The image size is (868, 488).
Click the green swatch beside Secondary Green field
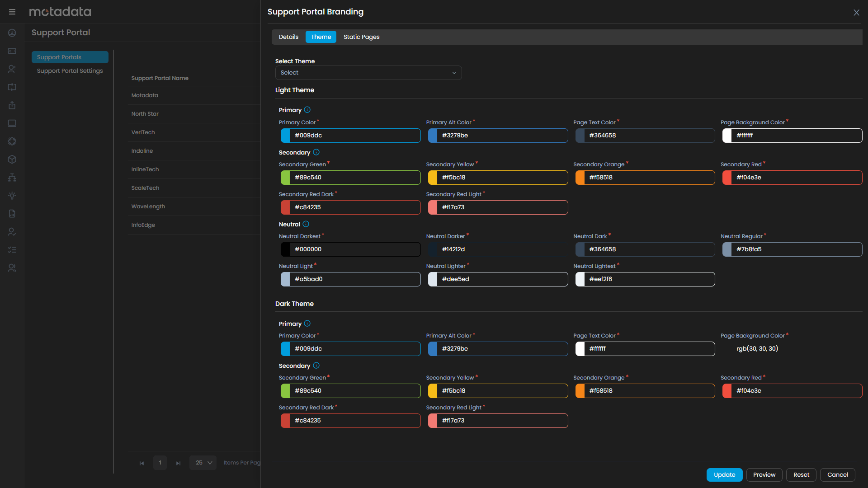coord(286,177)
